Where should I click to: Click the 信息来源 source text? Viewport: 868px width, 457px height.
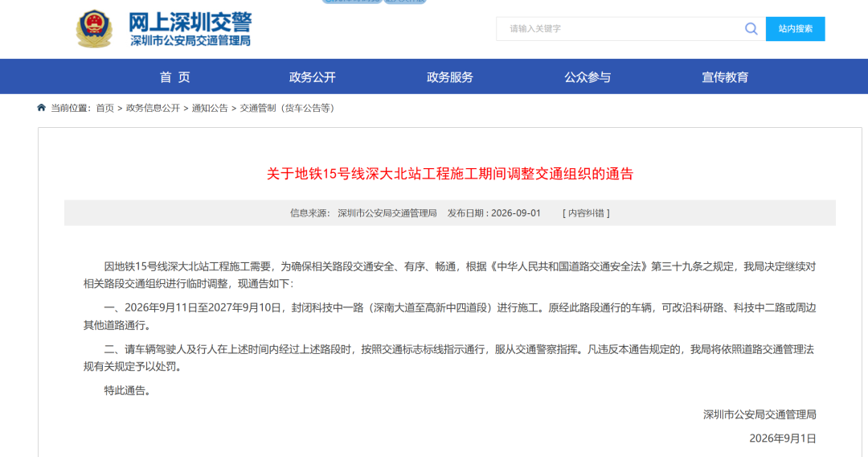pyautogui.click(x=363, y=213)
